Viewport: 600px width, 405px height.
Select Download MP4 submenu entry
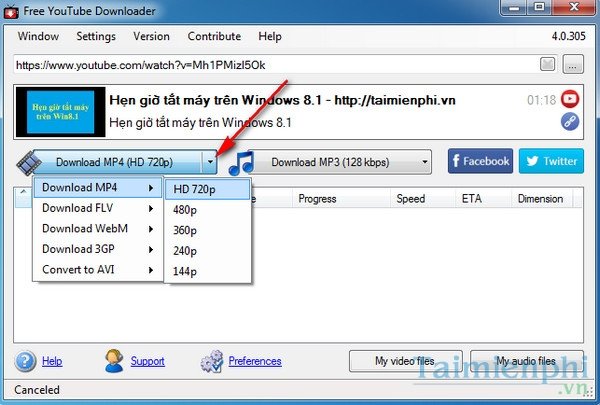coord(98,188)
